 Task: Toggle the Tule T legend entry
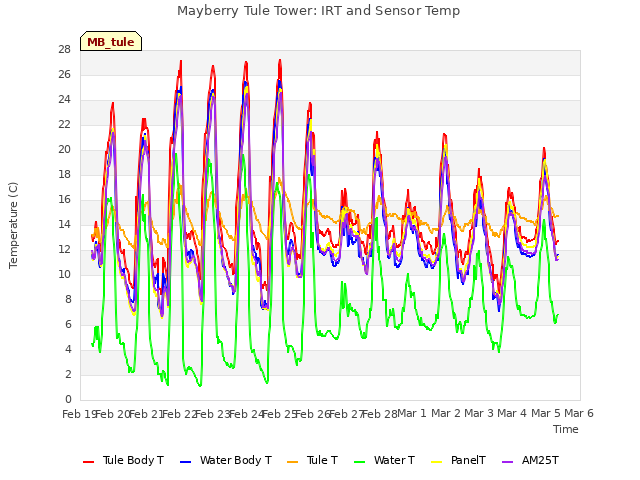pyautogui.click(x=313, y=460)
